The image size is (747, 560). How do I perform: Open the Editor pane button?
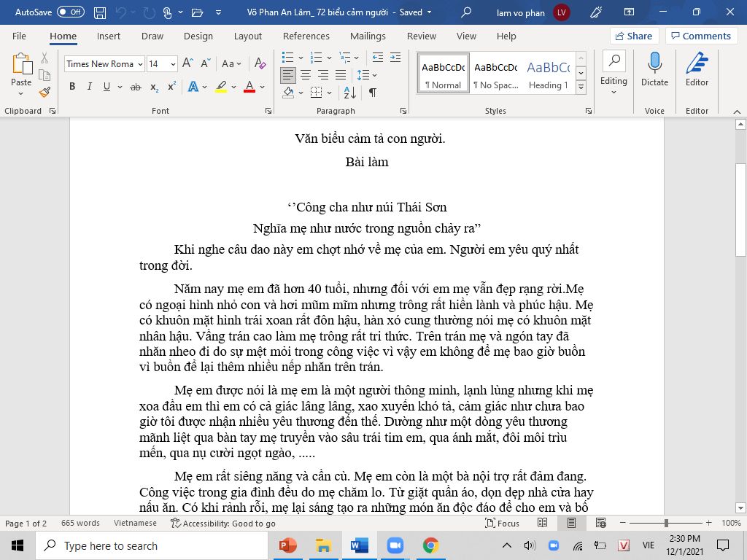pos(697,70)
